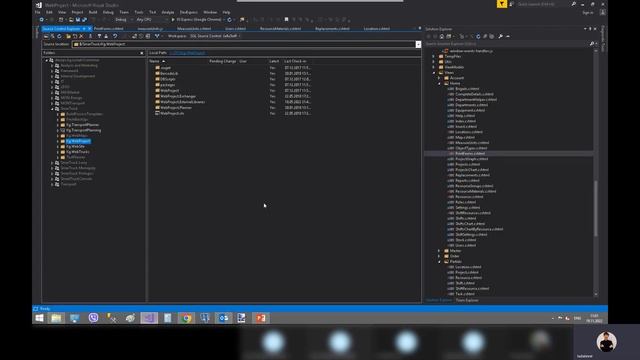Open the Tools menu
The height and width of the screenshot is (360, 640).
tap(139, 12)
